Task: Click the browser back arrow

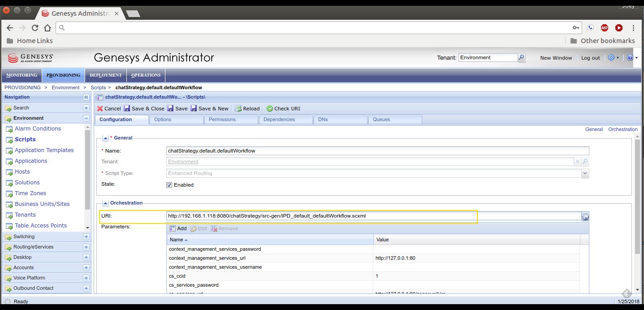Action: coord(10,28)
